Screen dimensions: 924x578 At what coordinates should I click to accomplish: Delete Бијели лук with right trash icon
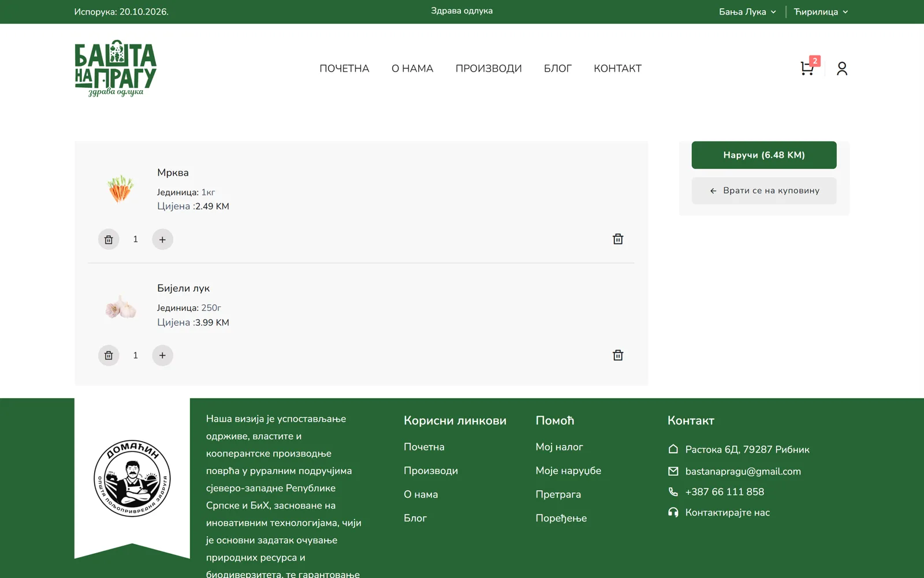pos(618,355)
